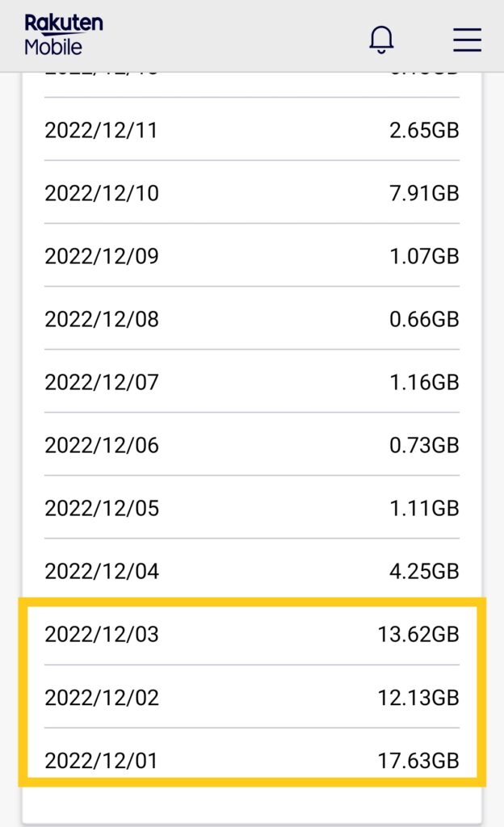Click the 1.16GB usage value
This screenshot has height=827, width=504.
(x=424, y=382)
